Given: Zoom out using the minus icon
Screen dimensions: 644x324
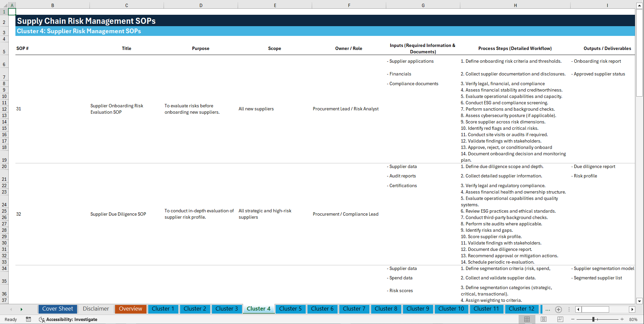Looking at the screenshot, I should [573, 319].
